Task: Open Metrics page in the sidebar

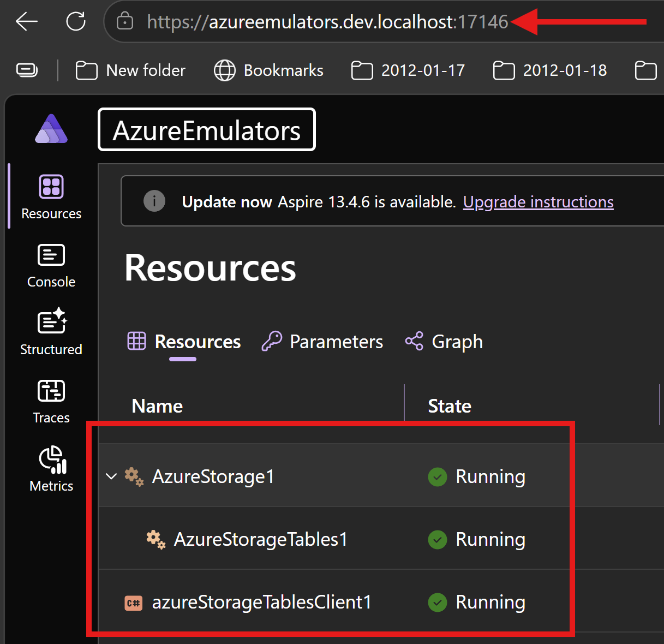Action: [51, 469]
